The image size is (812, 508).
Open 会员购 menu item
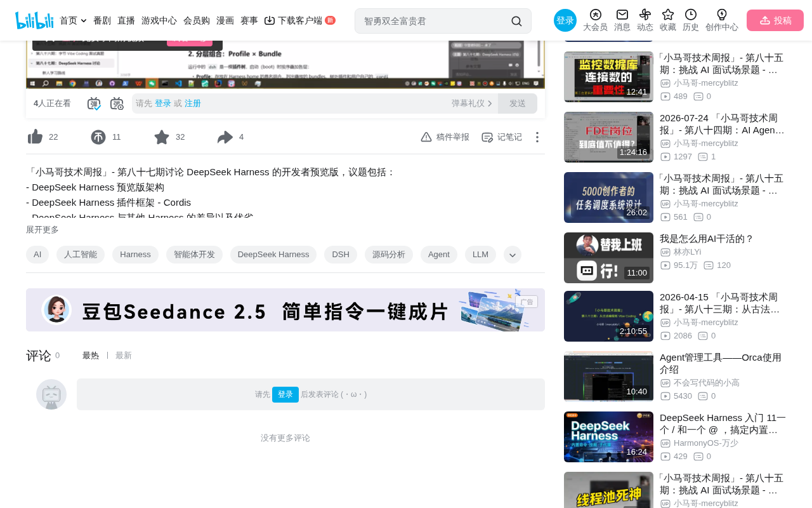[x=197, y=20]
